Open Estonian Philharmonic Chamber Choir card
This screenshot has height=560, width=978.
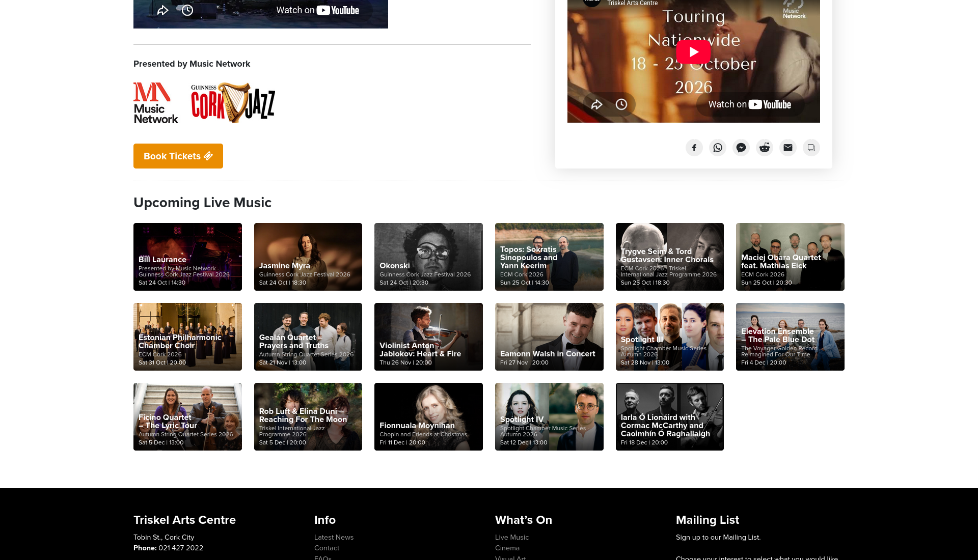click(187, 337)
